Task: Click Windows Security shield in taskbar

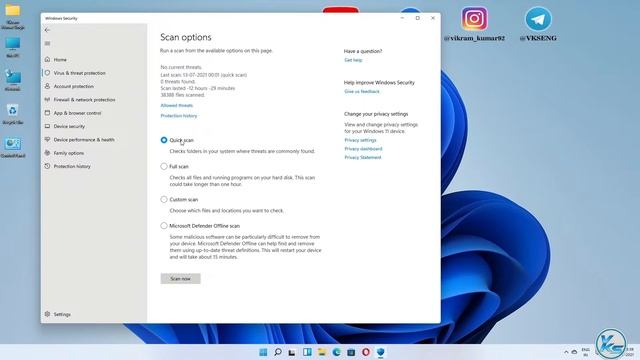Action: (380, 352)
